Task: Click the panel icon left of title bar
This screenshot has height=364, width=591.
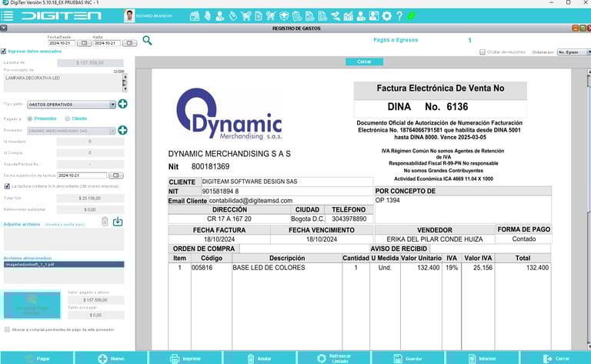Action: click(3, 28)
